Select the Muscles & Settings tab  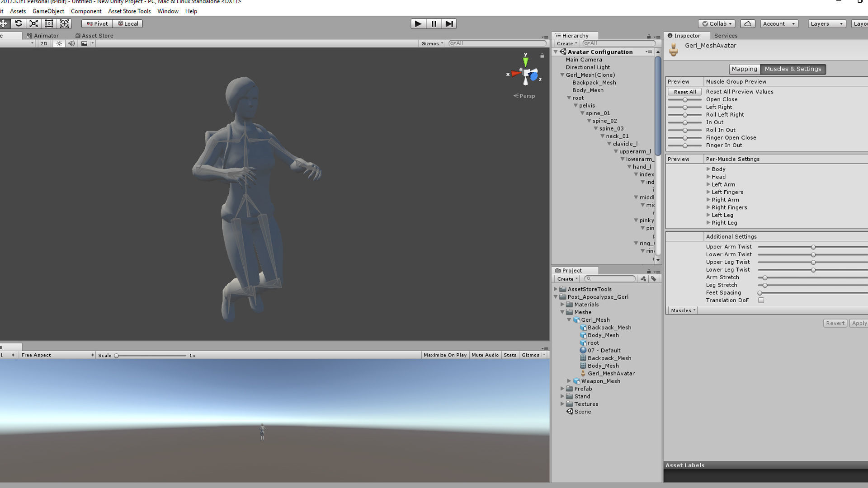(x=793, y=69)
